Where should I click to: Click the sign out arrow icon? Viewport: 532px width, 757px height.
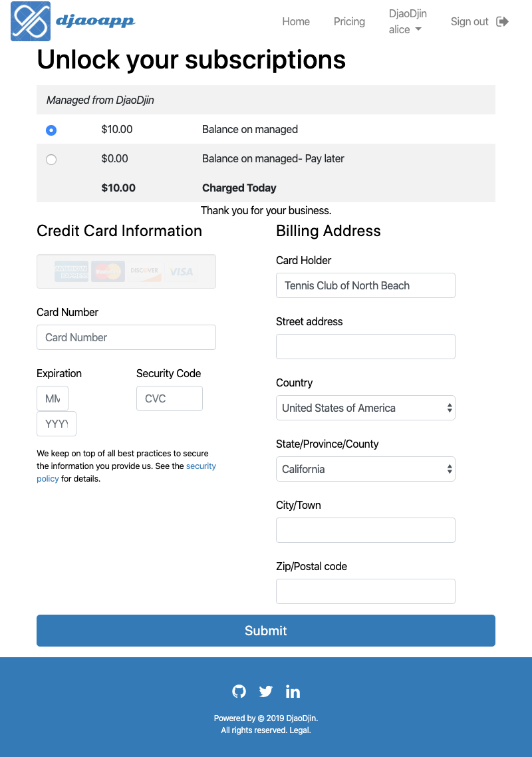click(x=502, y=22)
